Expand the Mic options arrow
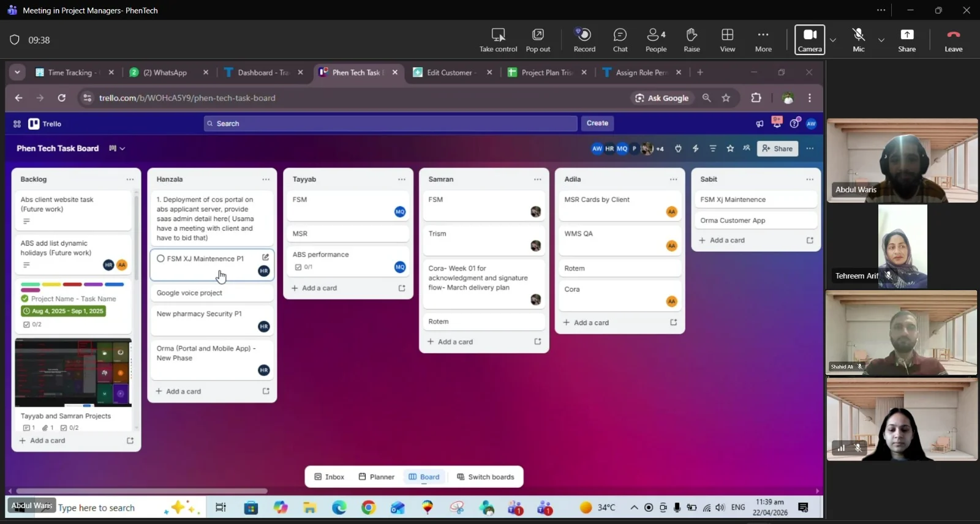The height and width of the screenshot is (524, 980). [881, 40]
